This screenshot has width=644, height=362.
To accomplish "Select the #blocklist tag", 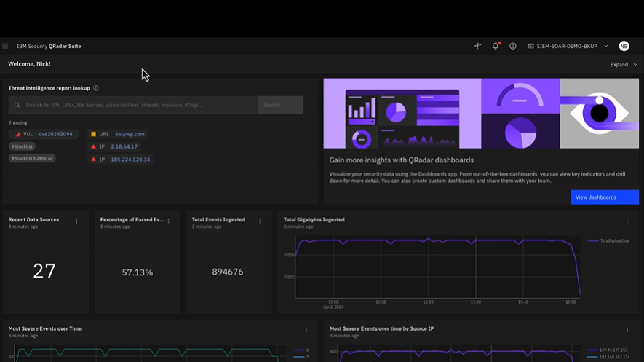I will (x=22, y=146).
